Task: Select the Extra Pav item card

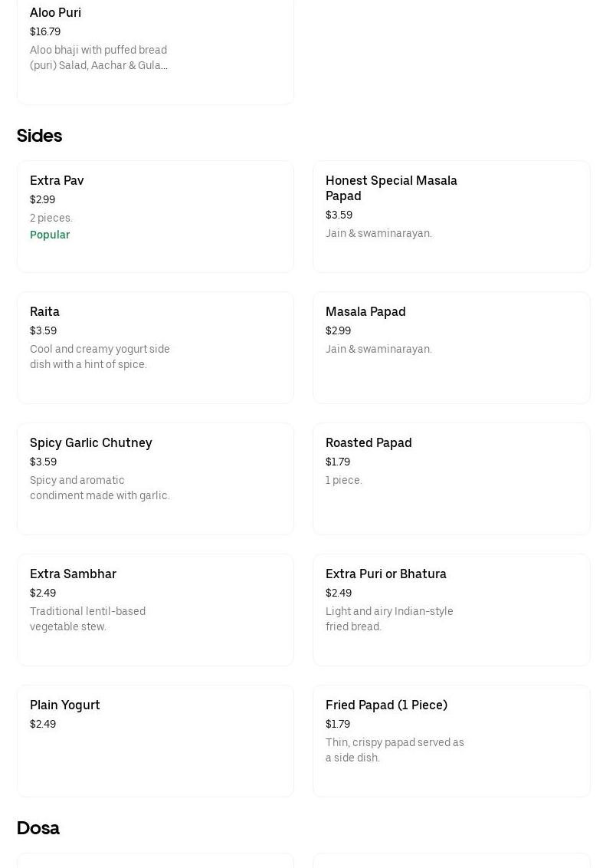Action: click(x=155, y=216)
